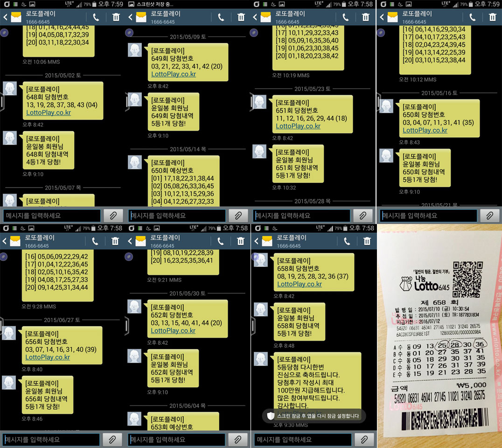Tap the envelope back icon in the 652회 conversation

pos(141,241)
